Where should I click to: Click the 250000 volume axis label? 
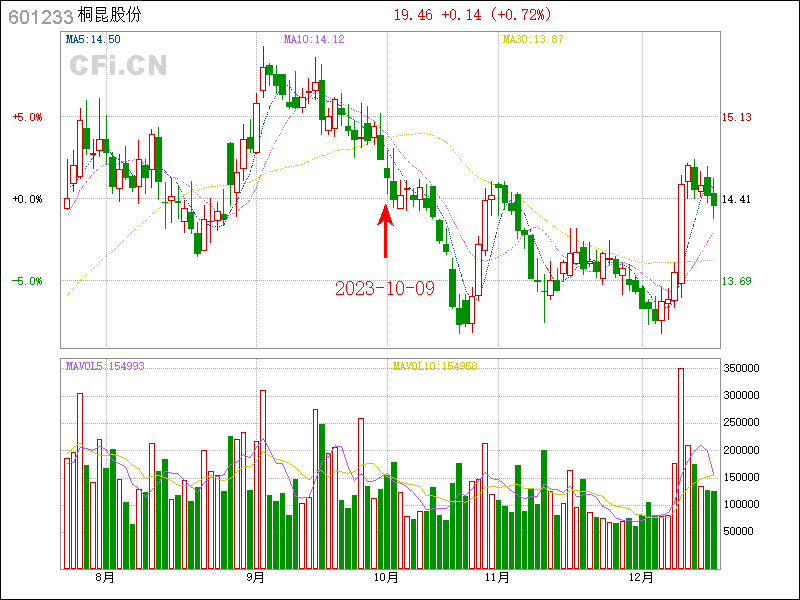click(x=741, y=422)
